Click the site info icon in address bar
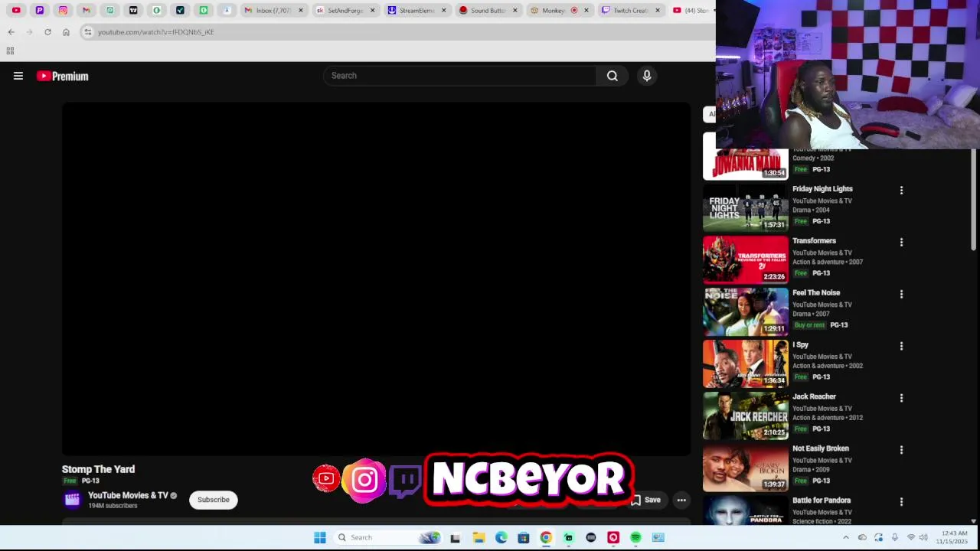Viewport: 980px width, 551px height. click(88, 32)
